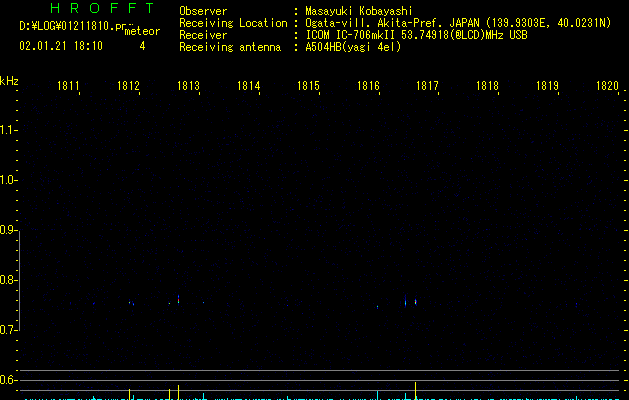This screenshot has width=629, height=400.
Task: Click the 1.1 kHz frequency label
Action: pyautogui.click(x=8, y=130)
